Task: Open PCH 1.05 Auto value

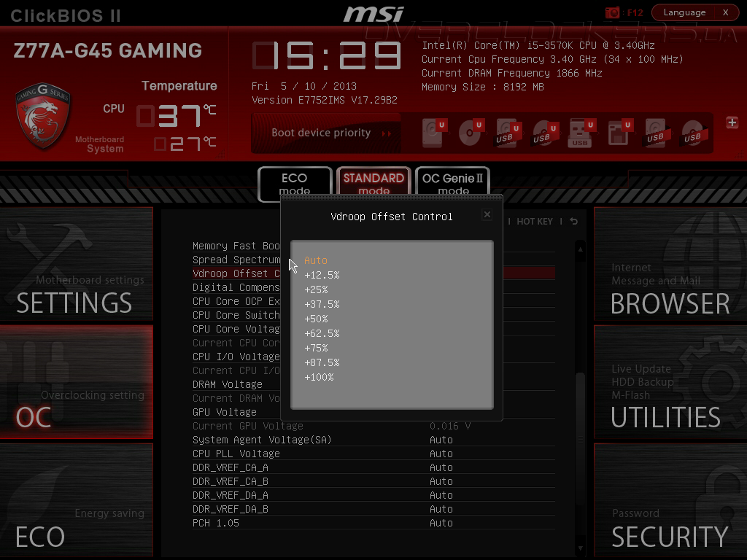Action: tap(441, 523)
